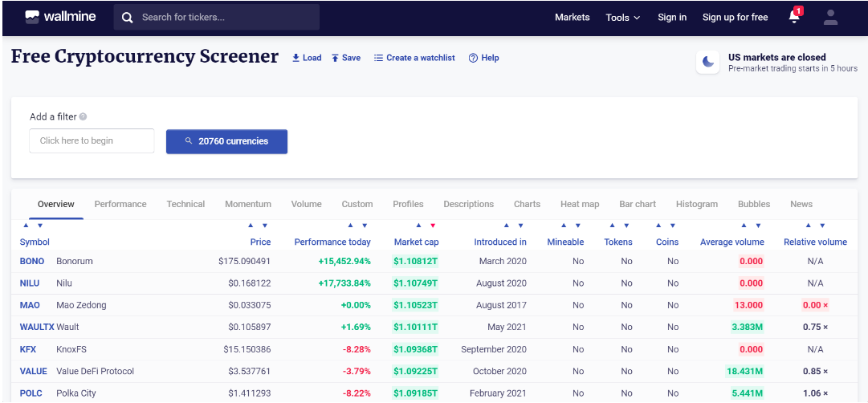Screen dimensions: 868x403
Task: Click the Sign in link
Action: point(672,17)
